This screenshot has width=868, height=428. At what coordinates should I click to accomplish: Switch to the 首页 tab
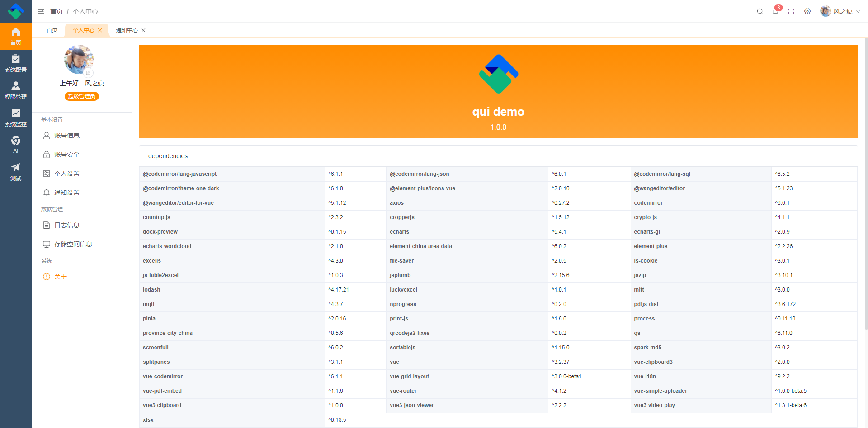52,30
